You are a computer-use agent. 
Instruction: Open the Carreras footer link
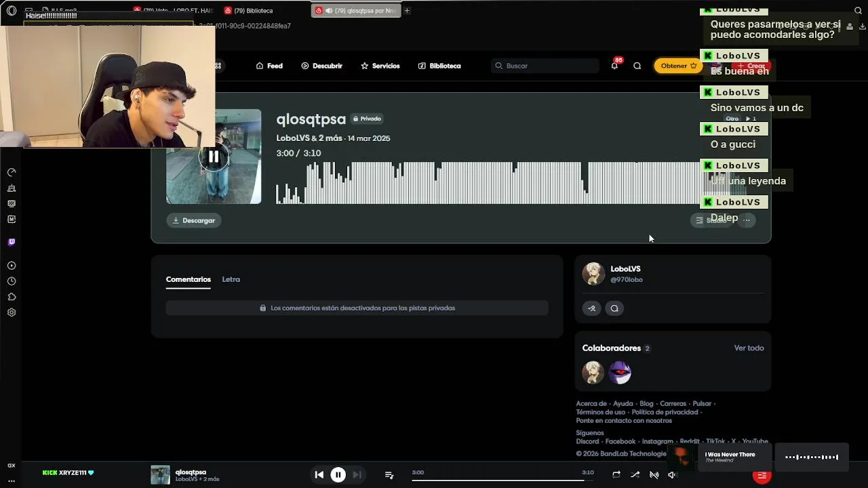point(673,403)
